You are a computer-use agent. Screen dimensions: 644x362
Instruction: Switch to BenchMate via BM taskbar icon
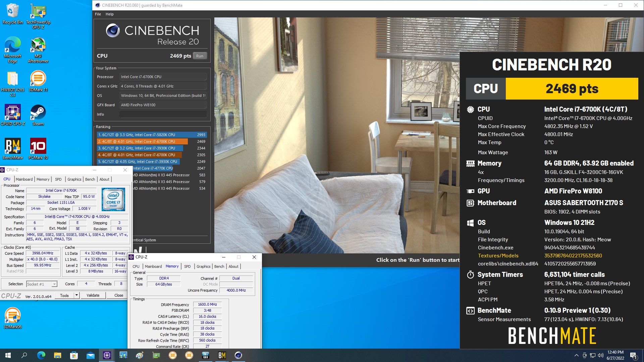tap(222, 355)
